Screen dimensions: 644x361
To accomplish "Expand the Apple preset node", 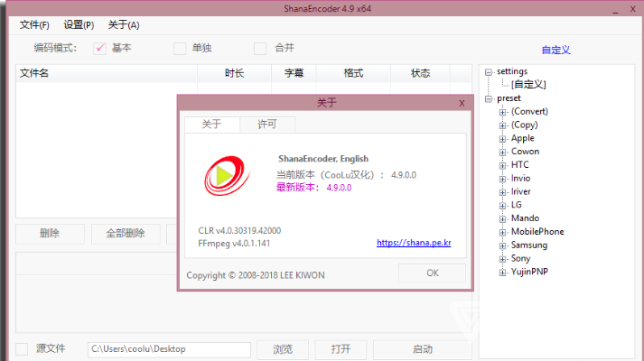I will click(x=502, y=139).
